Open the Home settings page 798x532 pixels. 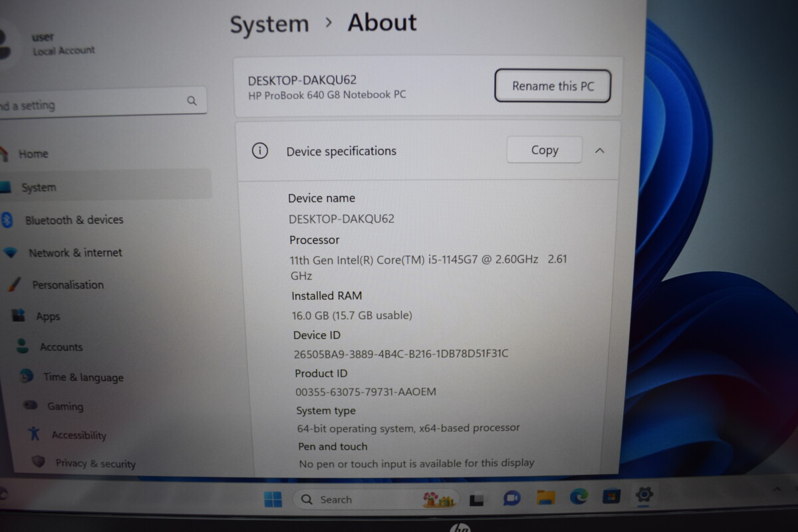(x=33, y=154)
